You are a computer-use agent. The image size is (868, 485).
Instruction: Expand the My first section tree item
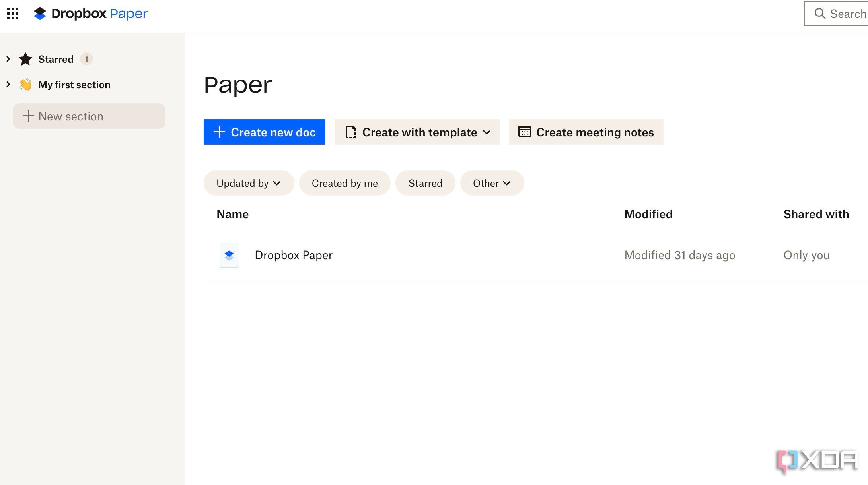(x=8, y=85)
